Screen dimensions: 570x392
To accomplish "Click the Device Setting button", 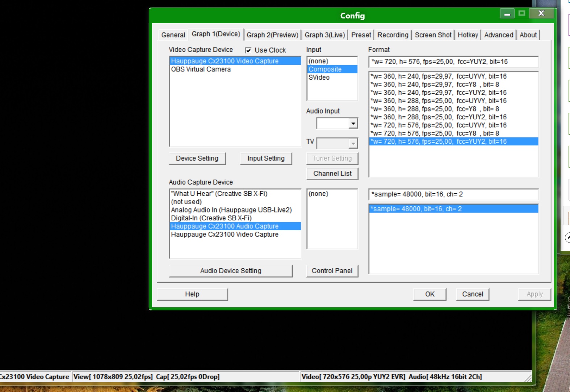I will pos(197,158).
